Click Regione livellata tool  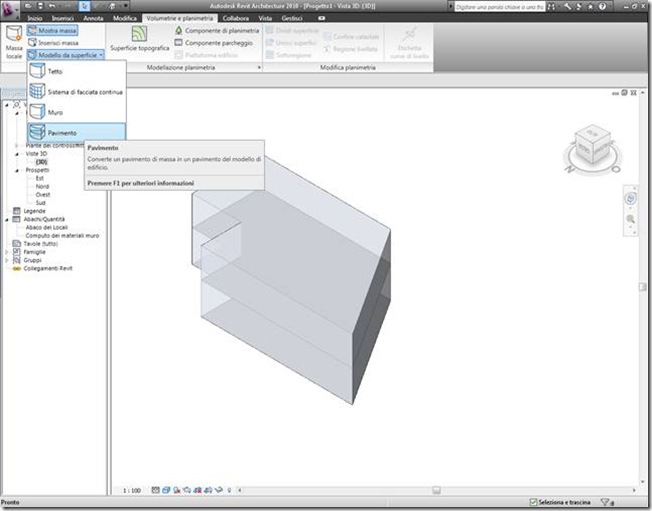tap(351, 49)
